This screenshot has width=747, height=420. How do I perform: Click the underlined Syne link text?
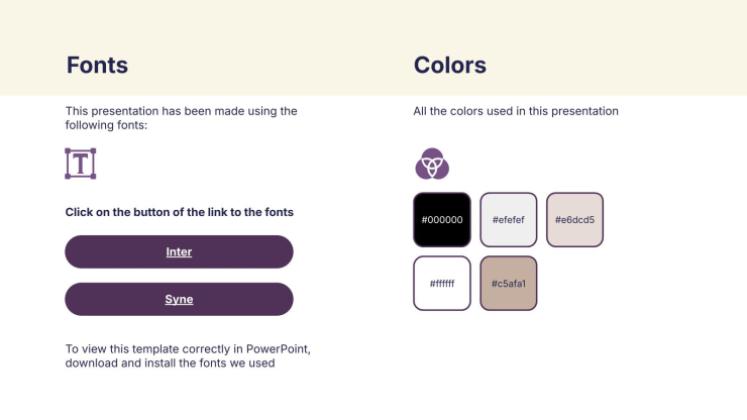tap(179, 299)
